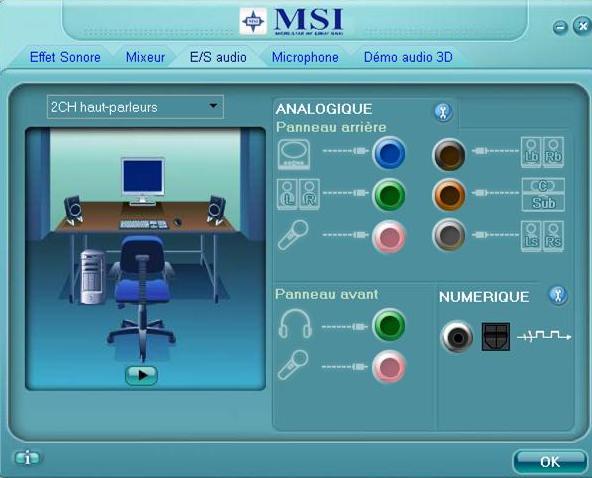
Task: Open the Microphone tab
Action: 305,57
